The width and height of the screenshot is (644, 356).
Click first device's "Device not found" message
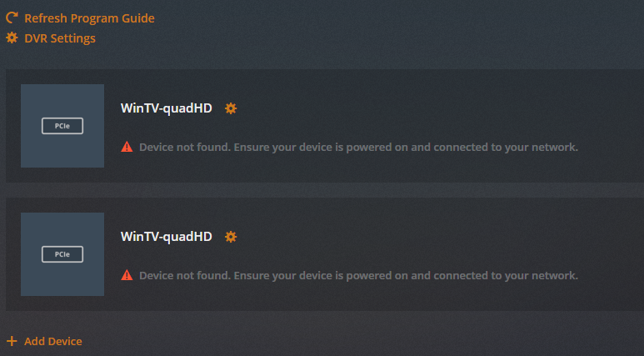click(x=358, y=147)
